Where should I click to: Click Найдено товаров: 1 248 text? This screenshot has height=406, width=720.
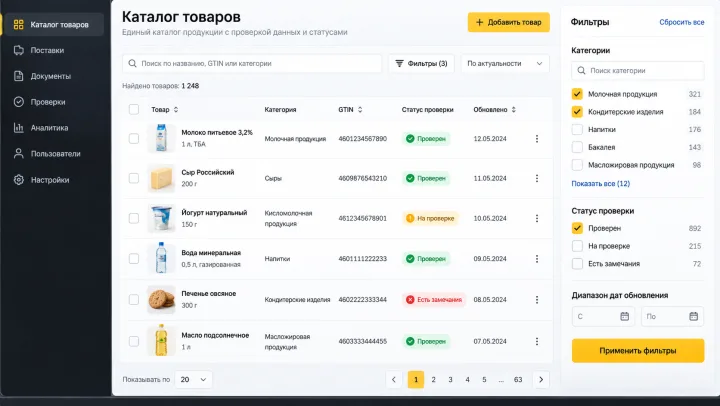pyautogui.click(x=160, y=86)
